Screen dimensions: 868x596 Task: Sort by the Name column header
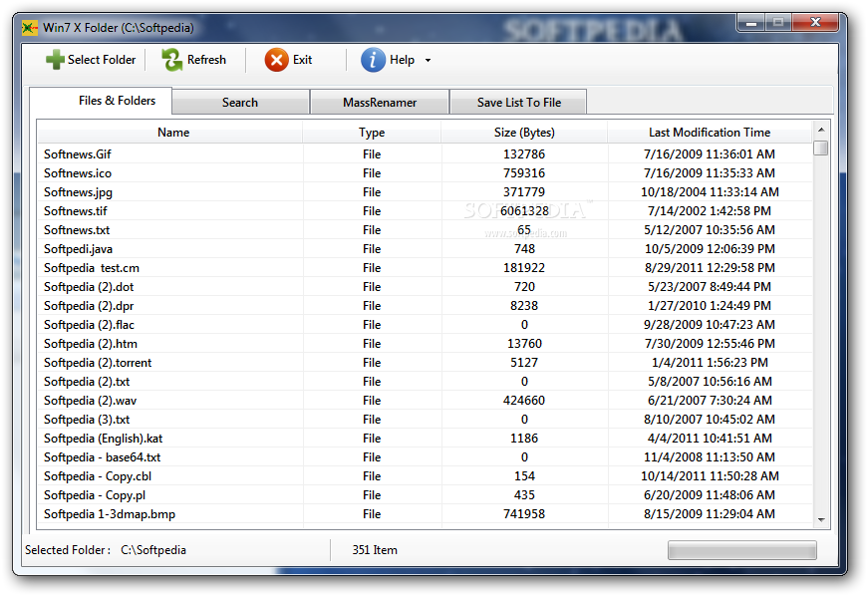[x=170, y=133]
